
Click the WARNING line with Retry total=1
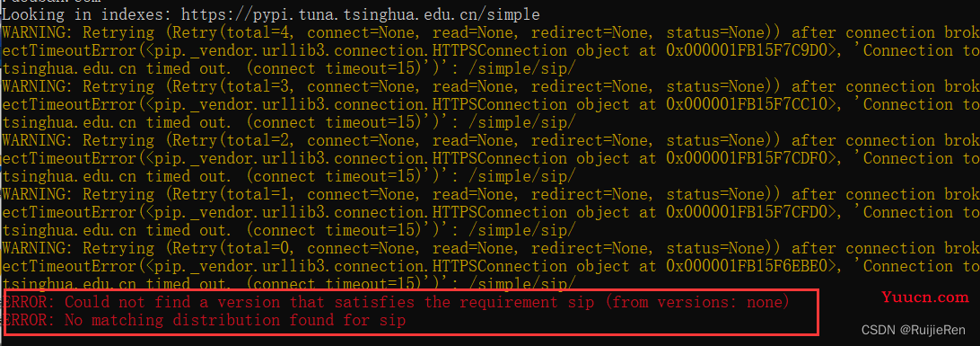pyautogui.click(x=490, y=194)
